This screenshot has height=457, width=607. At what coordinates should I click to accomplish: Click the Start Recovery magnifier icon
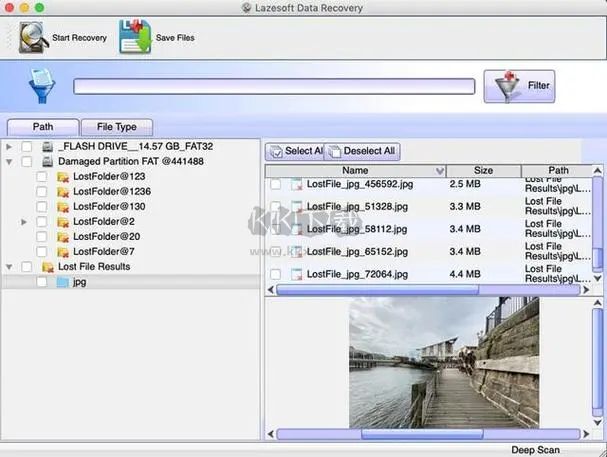32,37
